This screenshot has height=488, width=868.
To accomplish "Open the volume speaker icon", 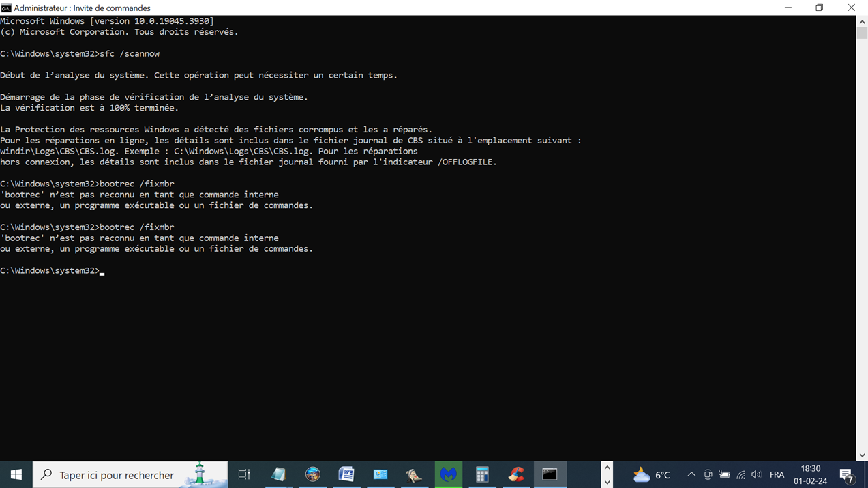I will point(756,475).
